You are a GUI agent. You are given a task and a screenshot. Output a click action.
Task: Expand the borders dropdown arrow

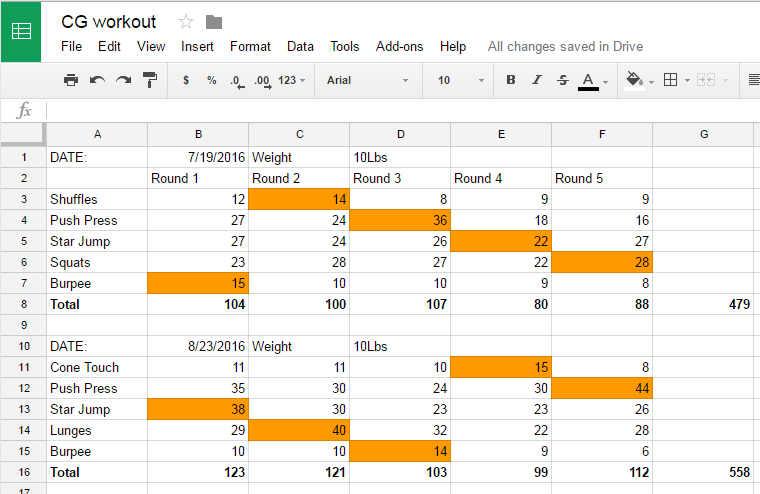tap(687, 80)
